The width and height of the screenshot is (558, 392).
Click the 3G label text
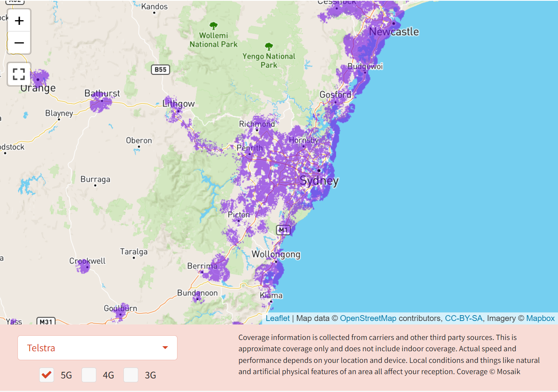(150, 375)
